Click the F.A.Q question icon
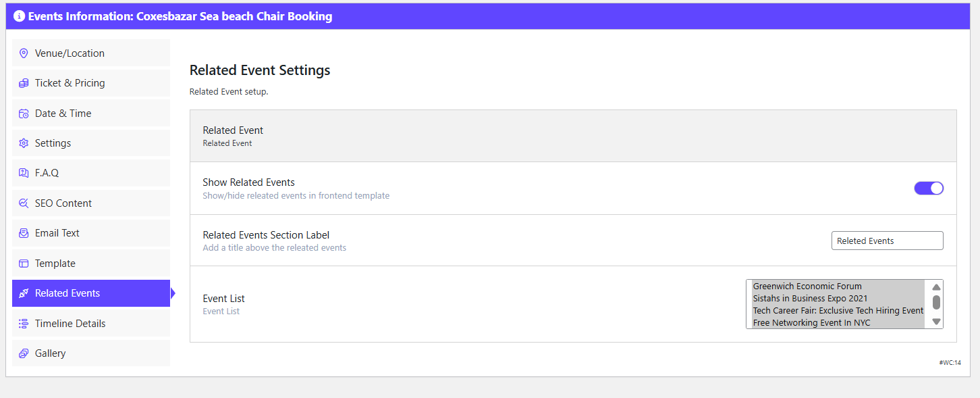 [24, 173]
